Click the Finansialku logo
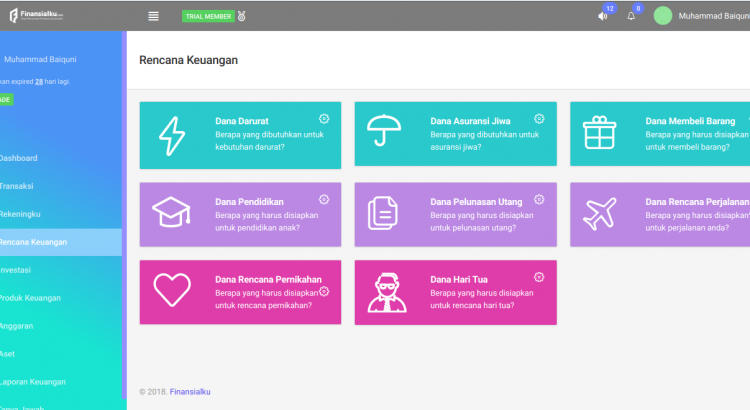 tap(36, 15)
